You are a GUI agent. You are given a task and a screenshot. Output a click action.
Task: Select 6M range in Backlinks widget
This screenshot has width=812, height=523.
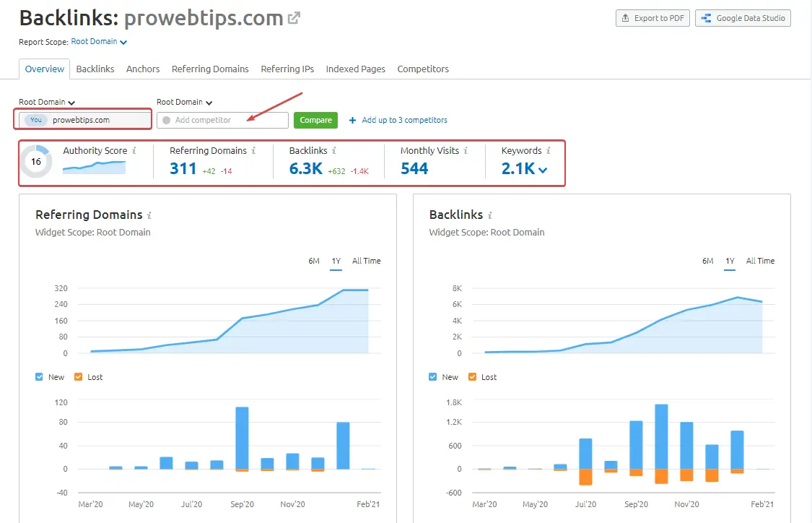[x=708, y=261]
